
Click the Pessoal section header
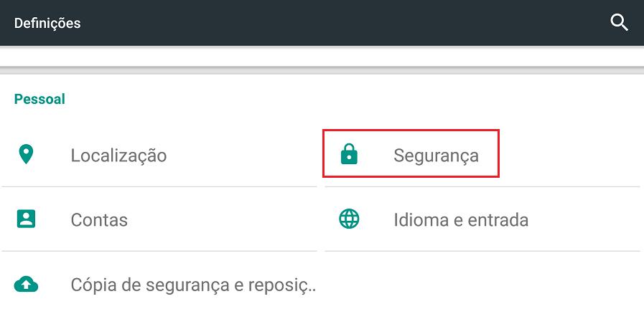(x=39, y=99)
